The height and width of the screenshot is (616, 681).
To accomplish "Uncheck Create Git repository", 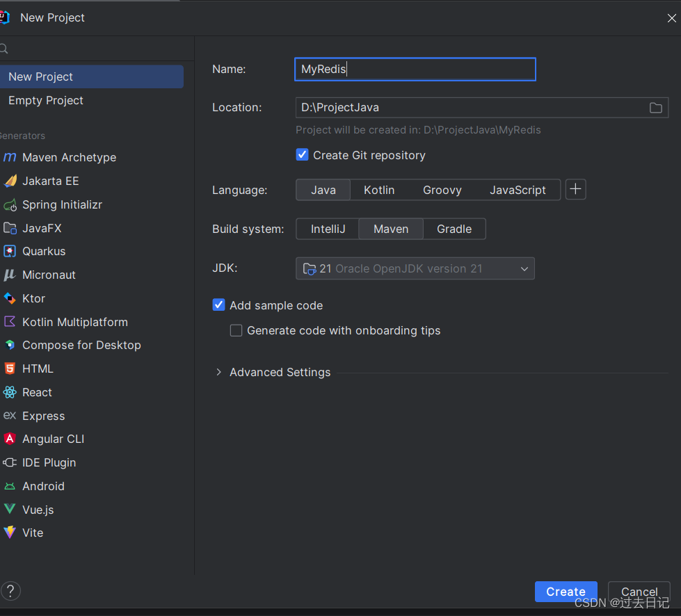I will 302,155.
